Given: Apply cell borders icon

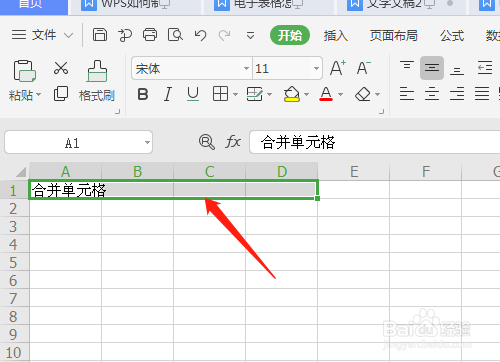Looking at the screenshot, I should coord(220,94).
